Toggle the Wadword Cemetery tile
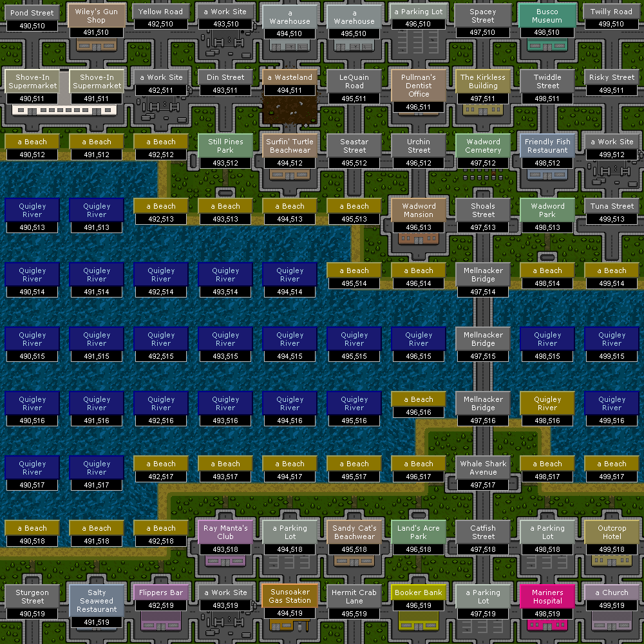Viewport: 644px width, 644px height. tap(483, 146)
